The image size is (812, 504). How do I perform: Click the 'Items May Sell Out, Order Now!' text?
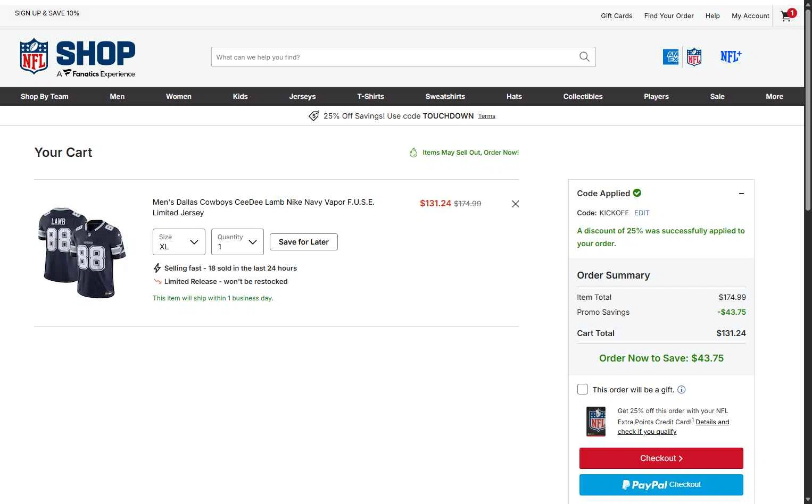point(470,153)
